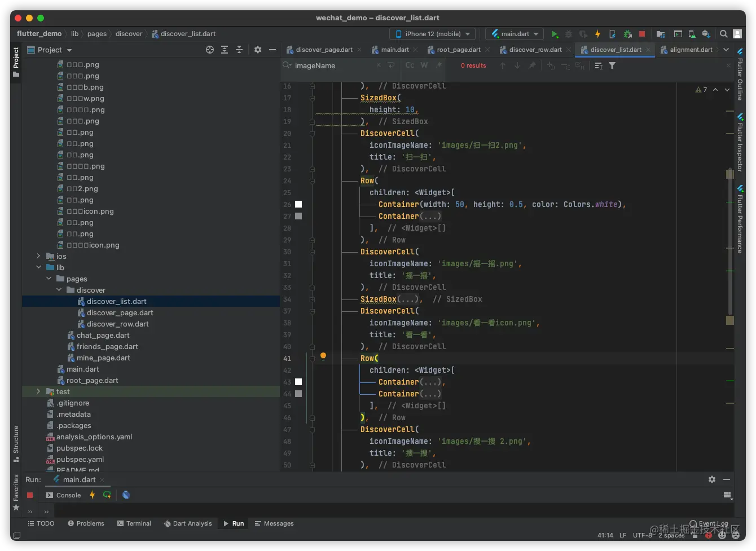Open the Terminal tool window tab
The height and width of the screenshot is (551, 756).
[134, 523]
